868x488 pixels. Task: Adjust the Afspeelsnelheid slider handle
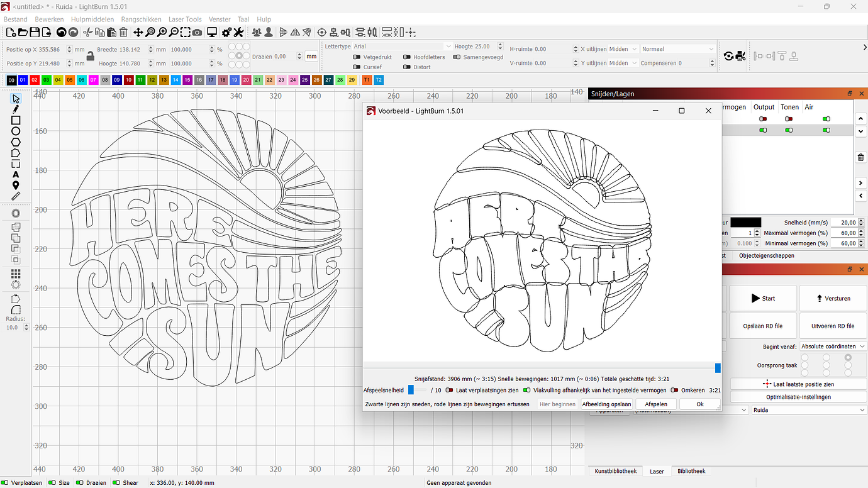click(411, 390)
